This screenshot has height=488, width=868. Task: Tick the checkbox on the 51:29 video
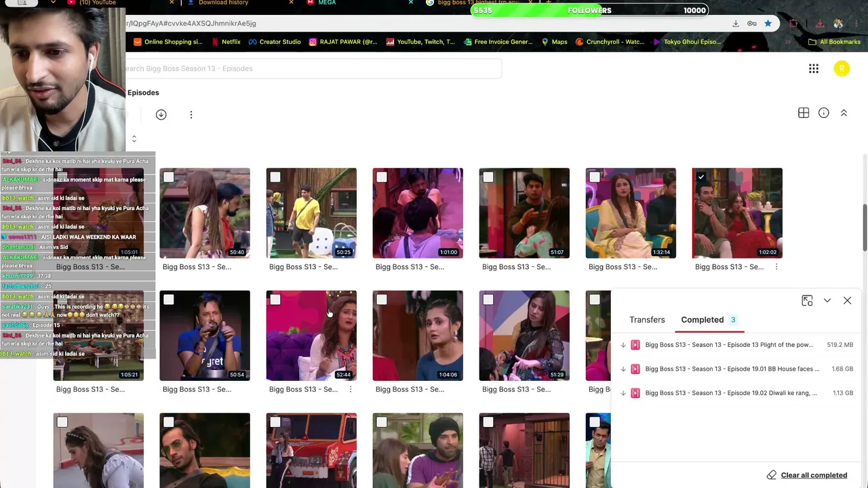click(488, 300)
